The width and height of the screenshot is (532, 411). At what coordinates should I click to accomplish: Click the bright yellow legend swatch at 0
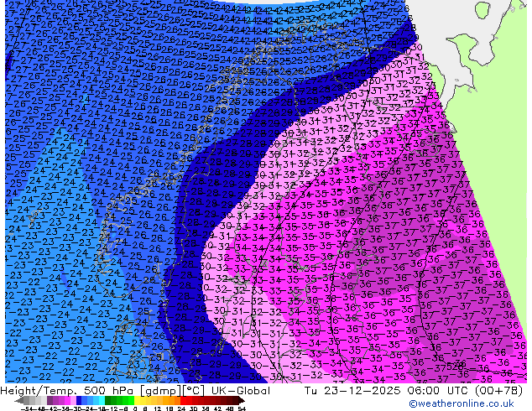(x=137, y=400)
